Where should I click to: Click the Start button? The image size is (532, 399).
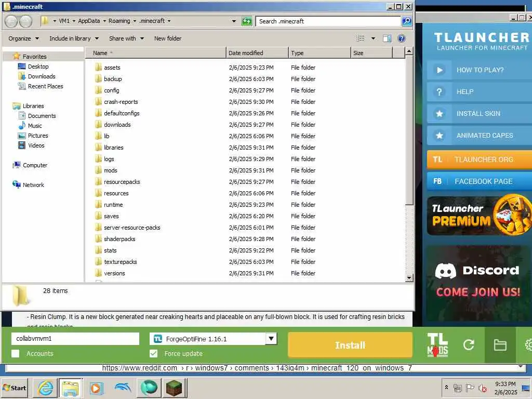(14, 388)
